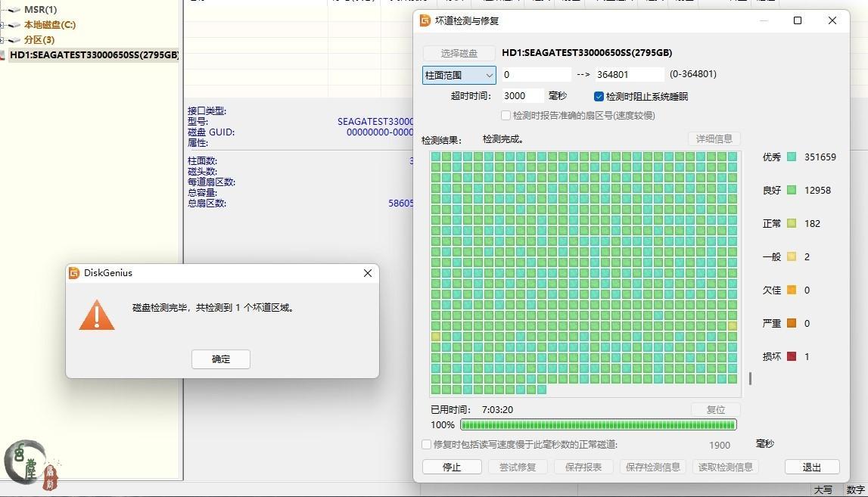The height and width of the screenshot is (497, 868).
Task: Click the 超时时间 input field
Action: coord(522,96)
